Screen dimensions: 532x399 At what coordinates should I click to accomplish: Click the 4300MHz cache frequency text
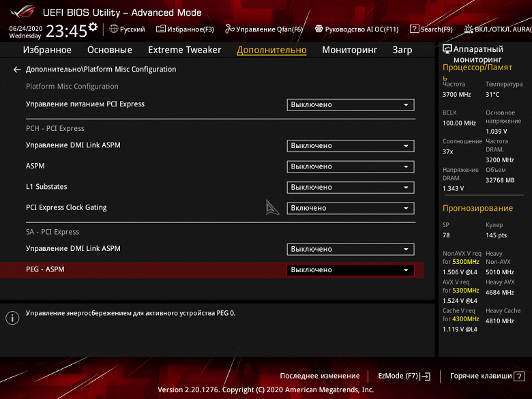click(465, 319)
